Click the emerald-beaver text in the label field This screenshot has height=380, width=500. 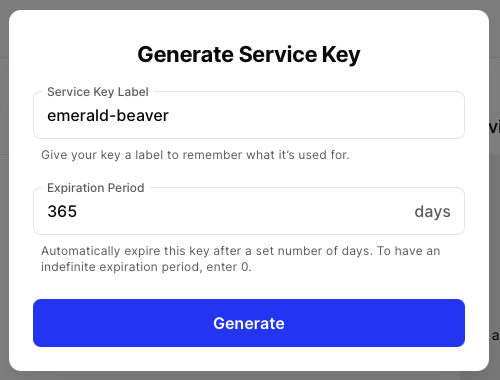click(108, 116)
